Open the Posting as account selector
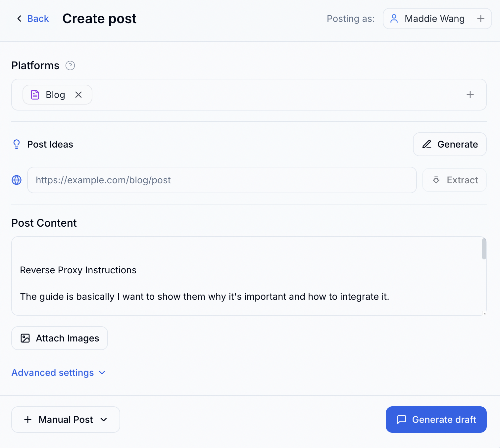The height and width of the screenshot is (448, 500). click(434, 19)
